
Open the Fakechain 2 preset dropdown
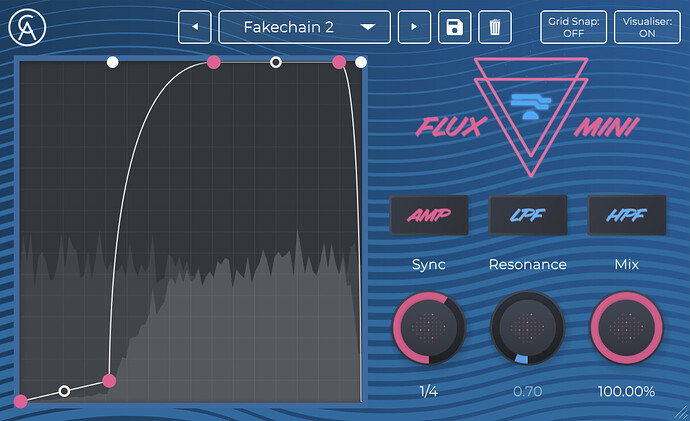pos(305,27)
